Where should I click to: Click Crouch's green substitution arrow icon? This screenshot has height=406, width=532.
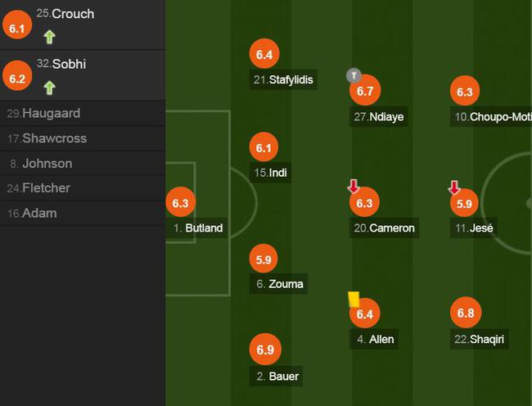point(50,37)
